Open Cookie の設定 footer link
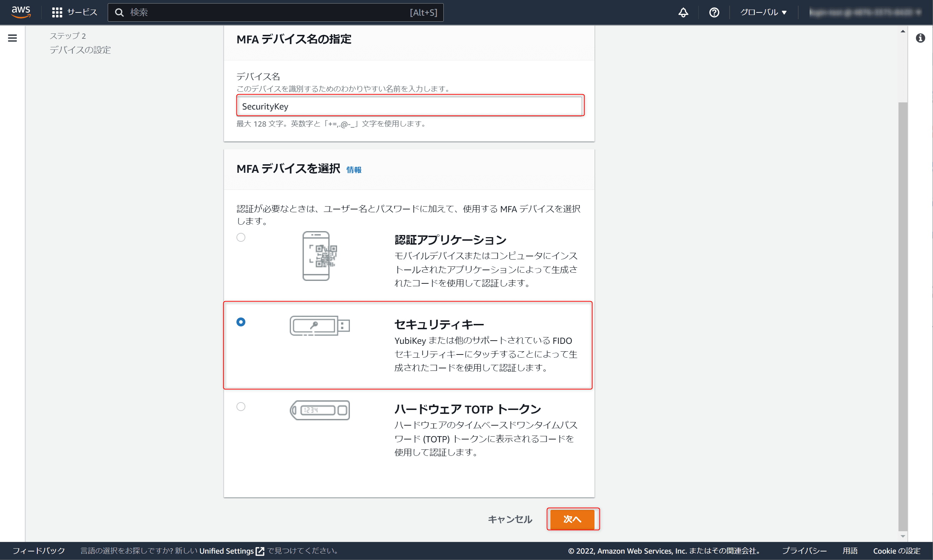Screen dimensions: 933x560 point(896,550)
